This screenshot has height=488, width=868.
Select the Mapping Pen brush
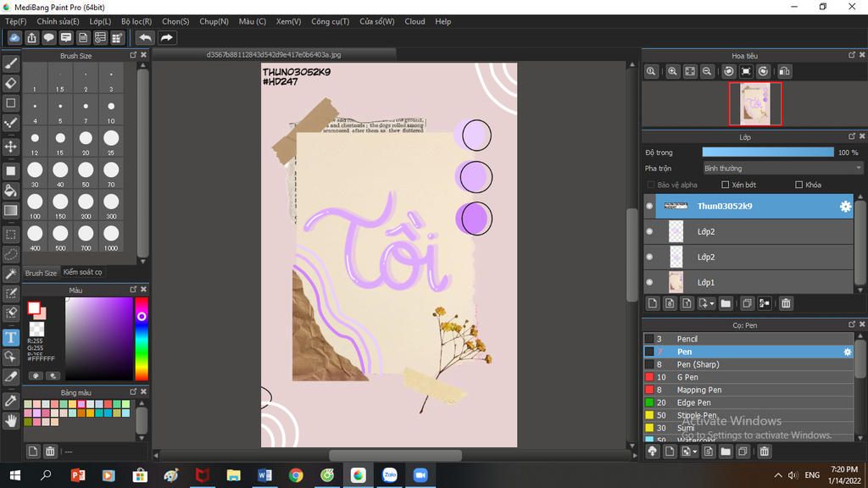(x=748, y=390)
